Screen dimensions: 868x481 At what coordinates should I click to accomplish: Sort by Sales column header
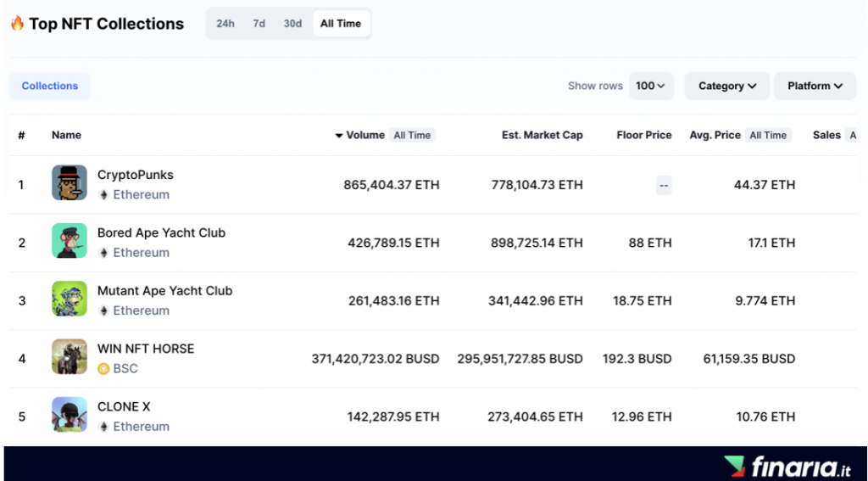pyautogui.click(x=827, y=135)
